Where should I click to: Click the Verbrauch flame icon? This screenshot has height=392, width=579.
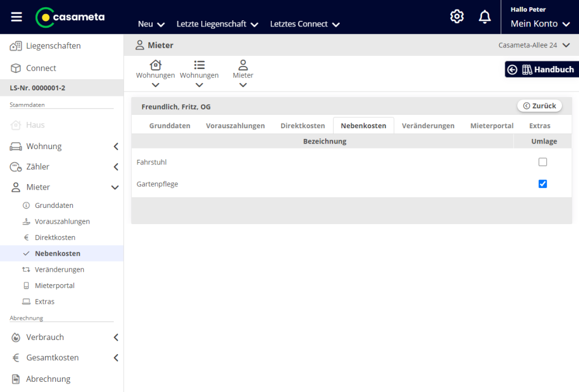(15, 337)
